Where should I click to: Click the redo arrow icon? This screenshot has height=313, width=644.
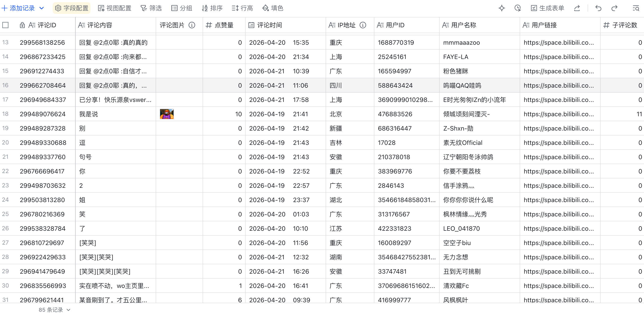[614, 8]
